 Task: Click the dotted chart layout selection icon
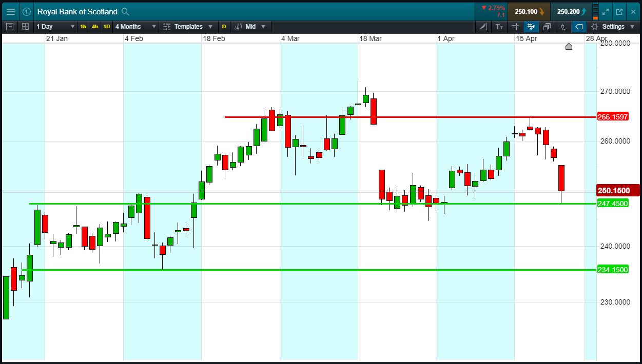pos(25,27)
